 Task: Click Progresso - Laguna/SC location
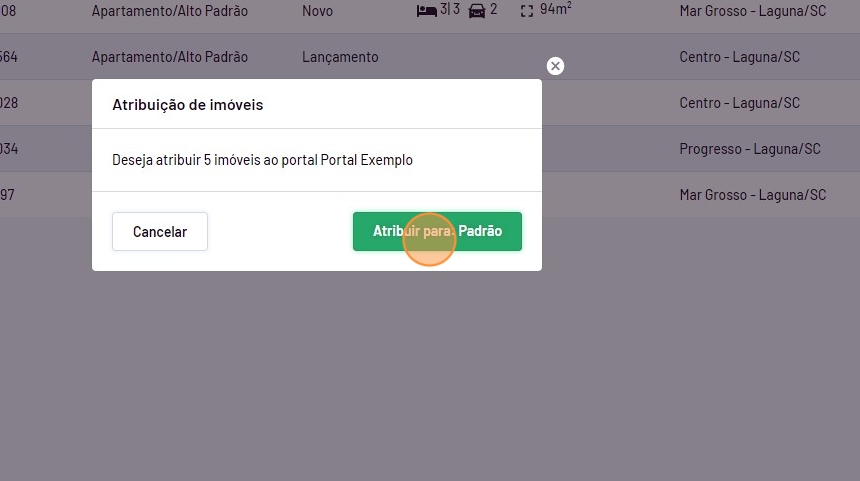[750, 149]
